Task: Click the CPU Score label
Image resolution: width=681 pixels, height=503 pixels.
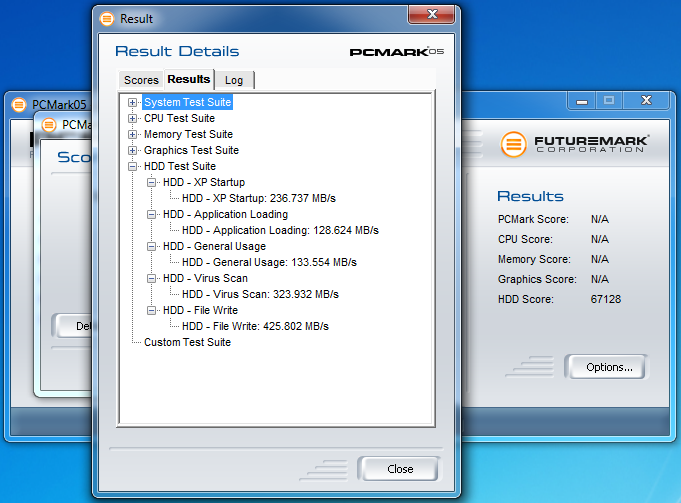Action: coord(525,239)
